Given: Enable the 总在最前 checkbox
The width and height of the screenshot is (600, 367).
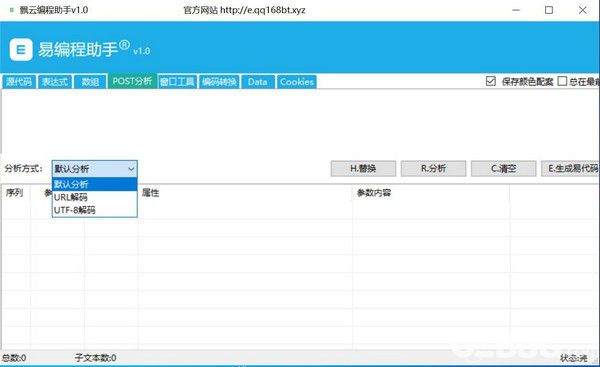Looking at the screenshot, I should pyautogui.click(x=562, y=81).
